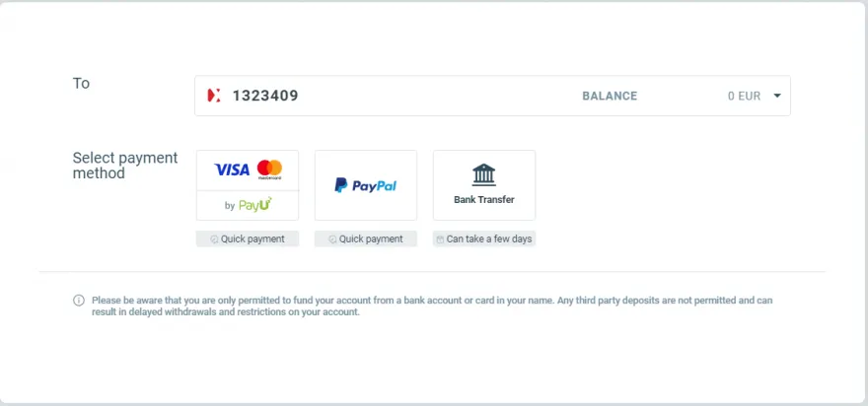868x406 pixels.
Task: Click the Quick payment tag under Visa
Action: [x=253, y=239]
